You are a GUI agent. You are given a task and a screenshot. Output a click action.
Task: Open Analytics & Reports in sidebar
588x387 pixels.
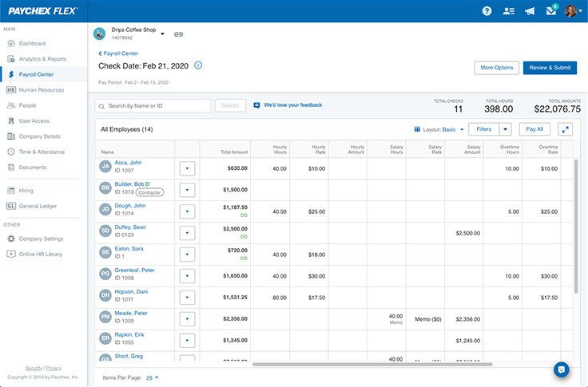pos(43,59)
